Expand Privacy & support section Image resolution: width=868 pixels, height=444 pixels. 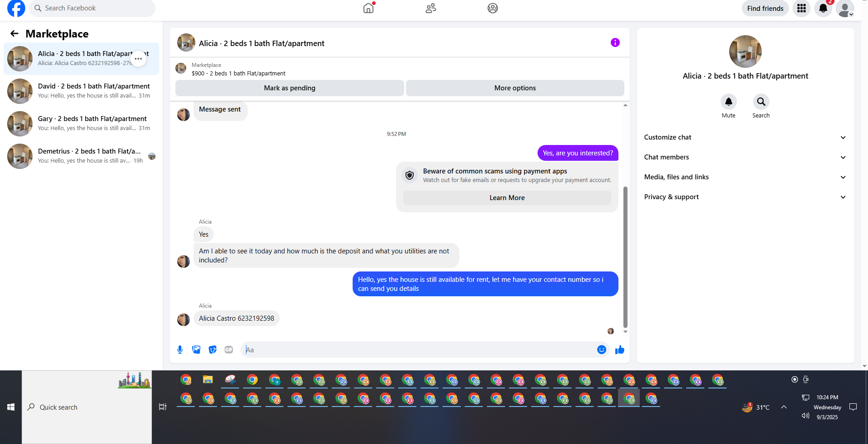(x=745, y=197)
